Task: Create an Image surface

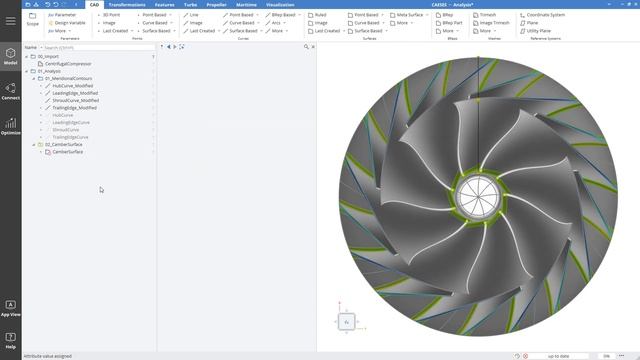Action: (318, 23)
